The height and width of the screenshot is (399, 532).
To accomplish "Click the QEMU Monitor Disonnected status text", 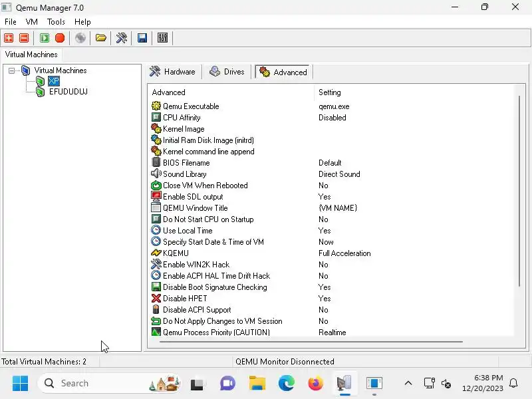I will [x=285, y=362].
